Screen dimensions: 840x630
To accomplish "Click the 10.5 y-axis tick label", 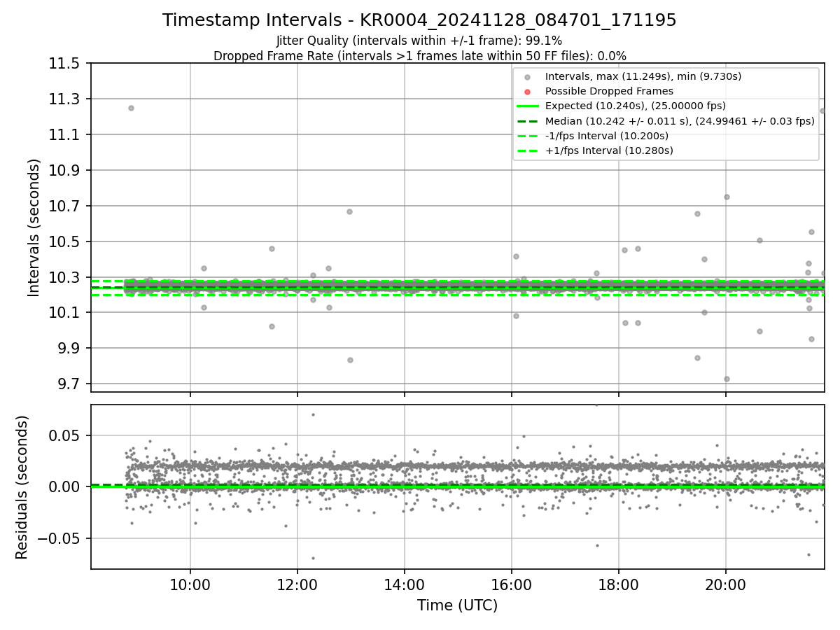I will 65,242.
